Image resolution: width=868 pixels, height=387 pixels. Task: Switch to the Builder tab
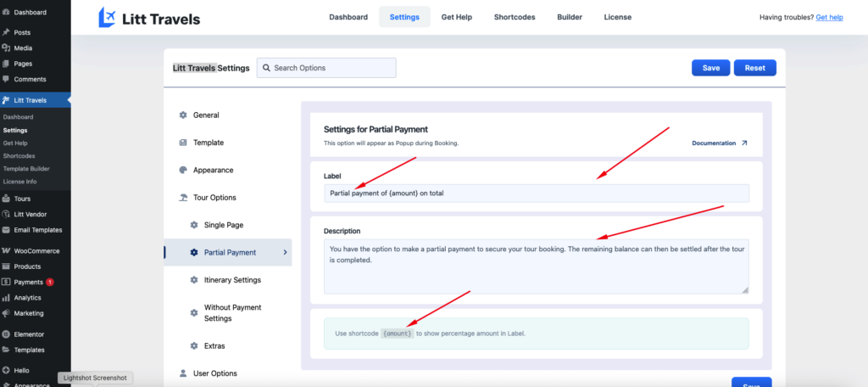(569, 17)
